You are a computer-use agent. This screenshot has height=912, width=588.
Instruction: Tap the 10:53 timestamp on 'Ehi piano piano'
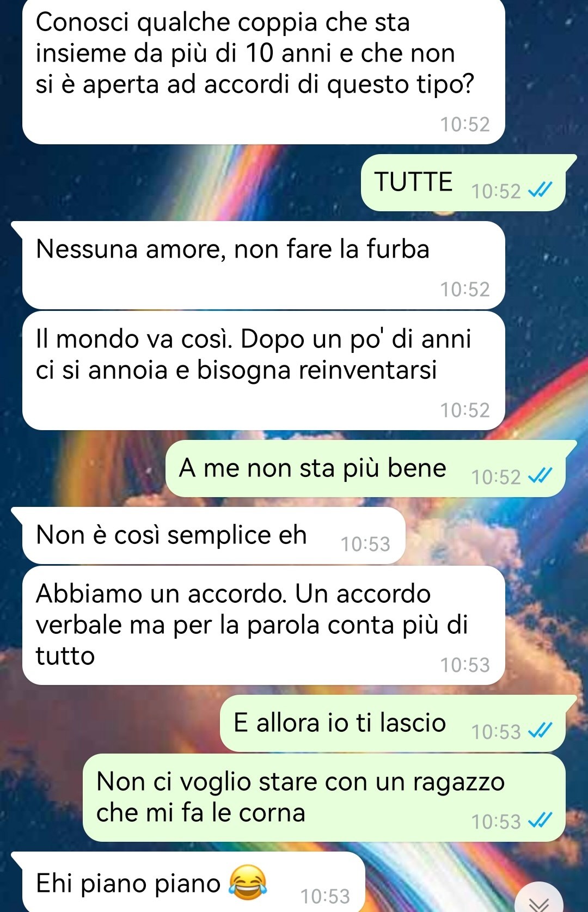pyautogui.click(x=325, y=896)
